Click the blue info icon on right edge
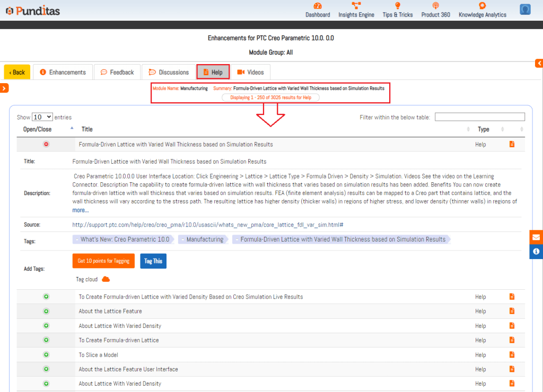Image resolution: width=543 pixels, height=392 pixels. [x=536, y=251]
